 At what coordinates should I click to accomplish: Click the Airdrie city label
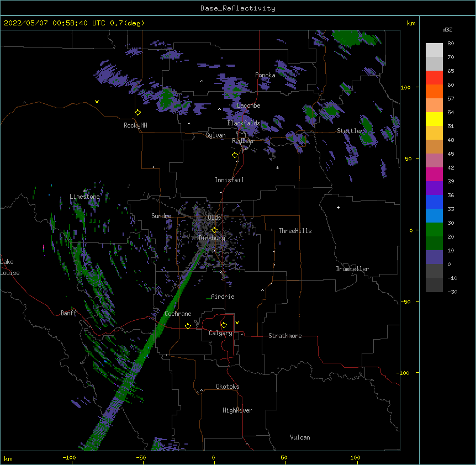[x=223, y=297]
